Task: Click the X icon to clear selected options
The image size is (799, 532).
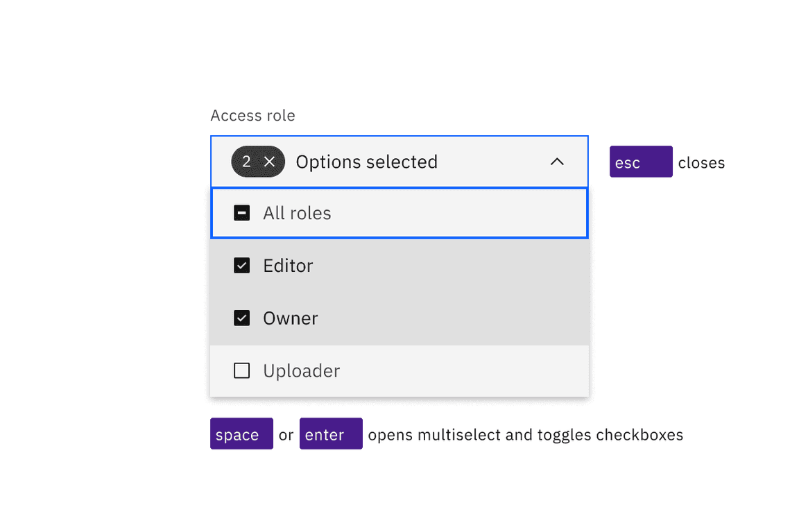Action: pyautogui.click(x=270, y=162)
